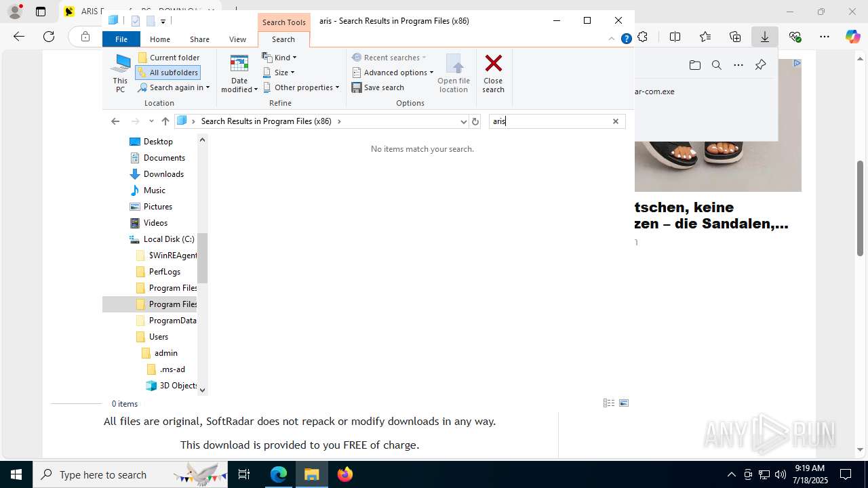Image resolution: width=868 pixels, height=488 pixels.
Task: Open the ProgramData folder
Action: click(172, 321)
